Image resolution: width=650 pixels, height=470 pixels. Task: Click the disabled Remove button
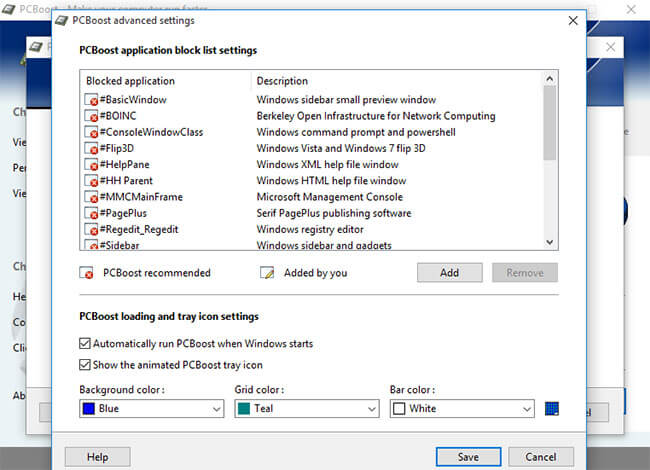525,273
